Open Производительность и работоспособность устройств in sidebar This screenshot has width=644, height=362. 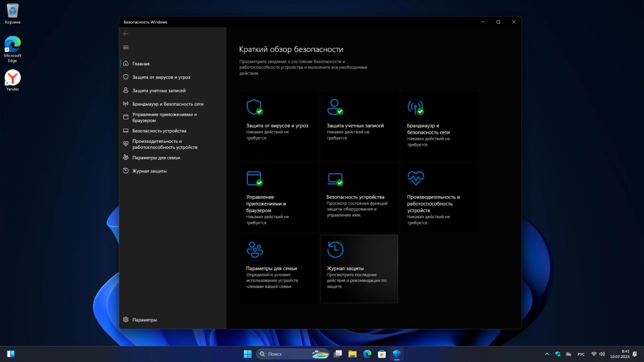173,144
